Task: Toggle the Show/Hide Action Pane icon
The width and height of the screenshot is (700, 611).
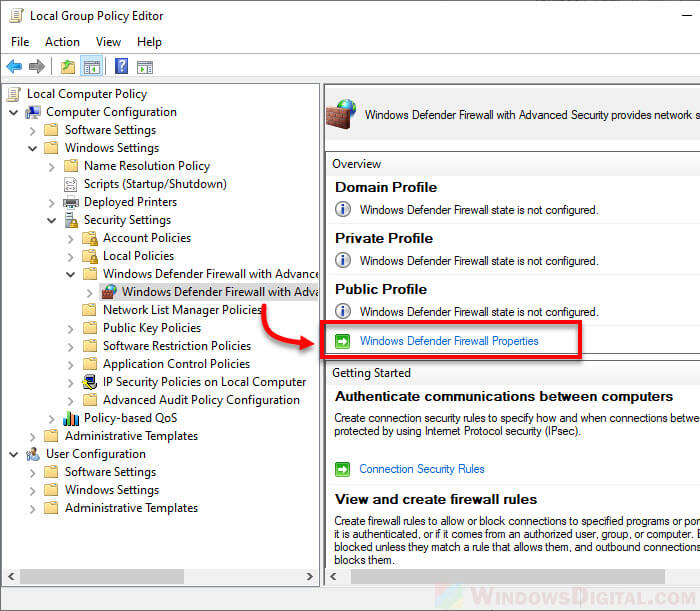Action: 145,67
